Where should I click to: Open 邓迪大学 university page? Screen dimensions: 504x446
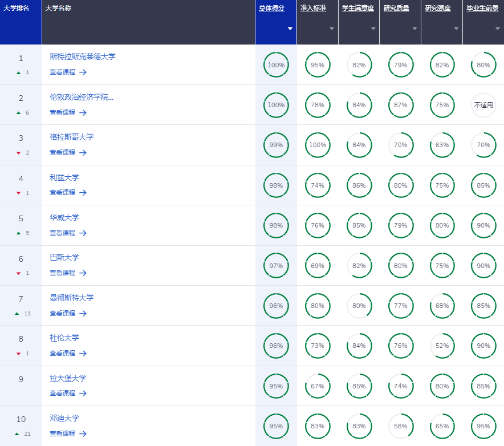tap(64, 418)
